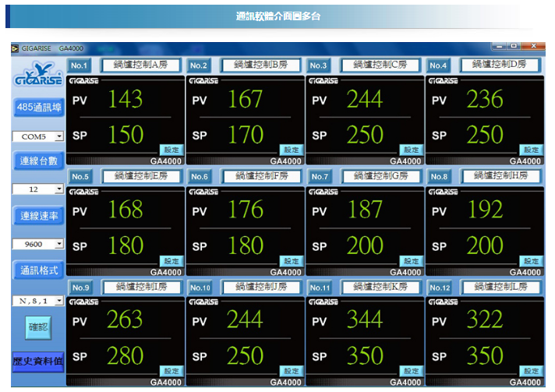Edit the 鍋爐控制I房 name field
The width and height of the screenshot is (555, 392).
click(141, 287)
